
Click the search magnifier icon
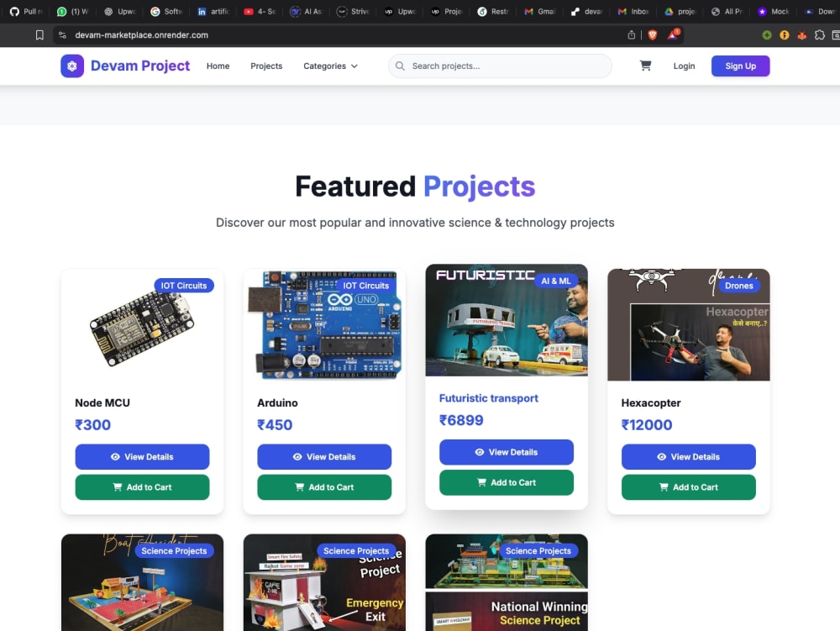point(400,66)
